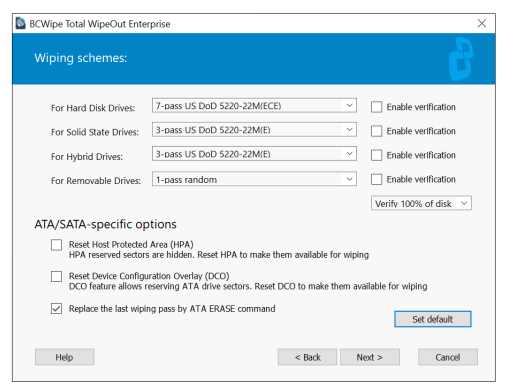
Task: Open the Removable Drives scheme dropdown
Action: tap(254, 179)
